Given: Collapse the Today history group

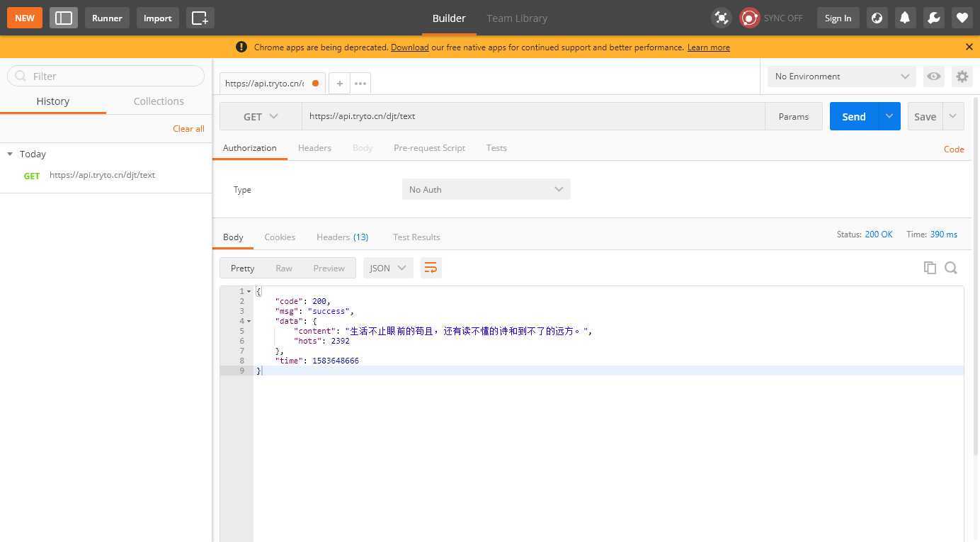Looking at the screenshot, I should click(x=10, y=154).
